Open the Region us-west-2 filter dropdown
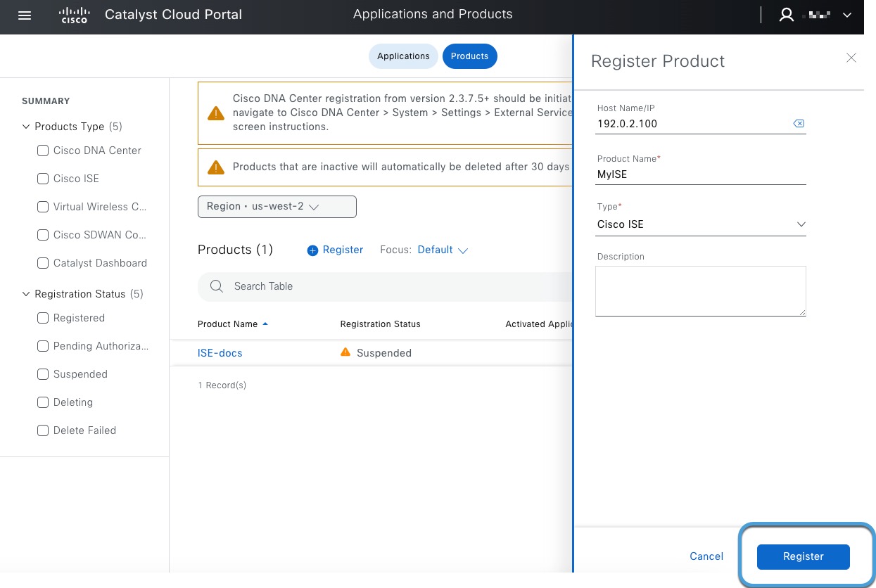The image size is (876, 588). [277, 207]
